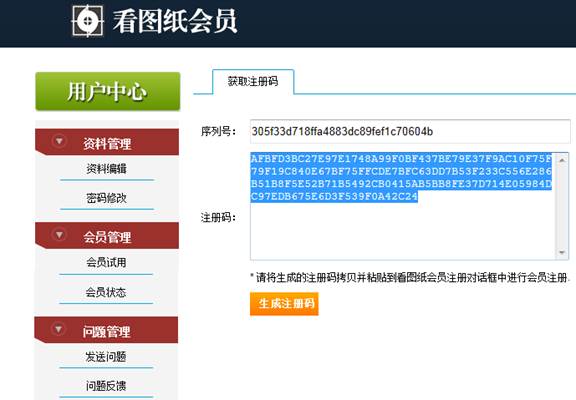Go to 会员试用 page

point(106,262)
